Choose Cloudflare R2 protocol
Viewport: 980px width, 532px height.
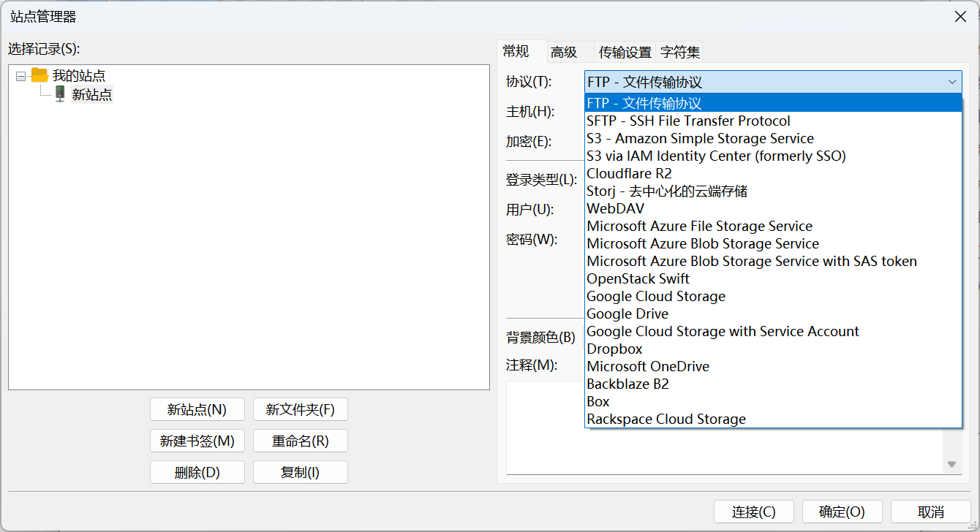[773, 173]
